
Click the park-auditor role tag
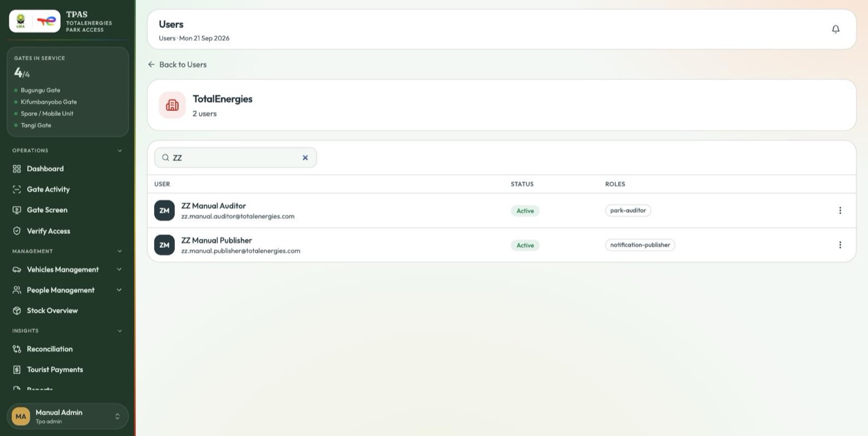click(x=628, y=210)
